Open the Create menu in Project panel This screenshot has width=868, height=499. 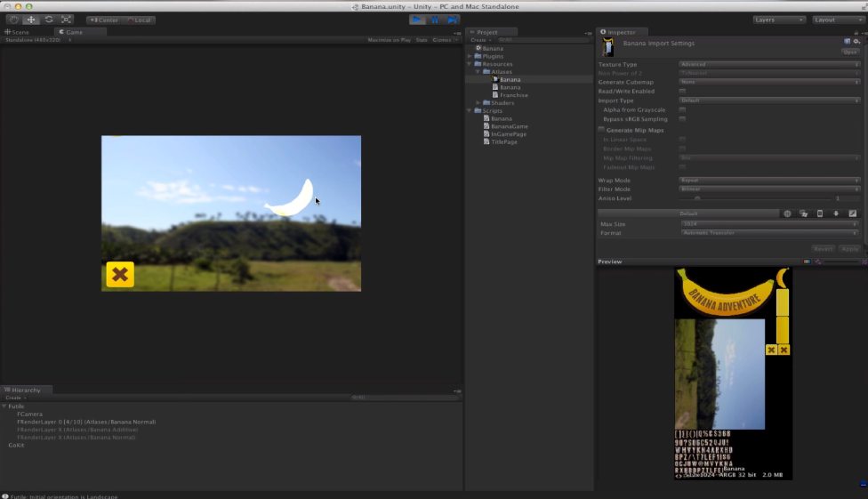coord(480,40)
